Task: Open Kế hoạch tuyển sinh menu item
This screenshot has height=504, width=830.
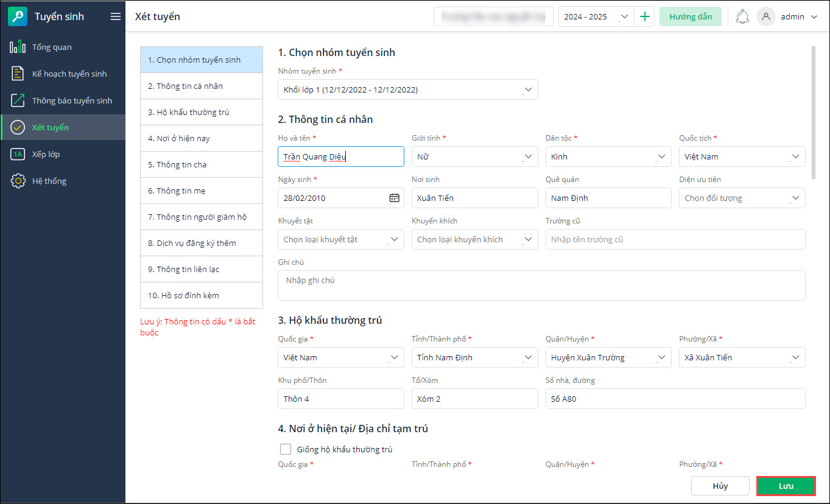Action: (x=63, y=74)
